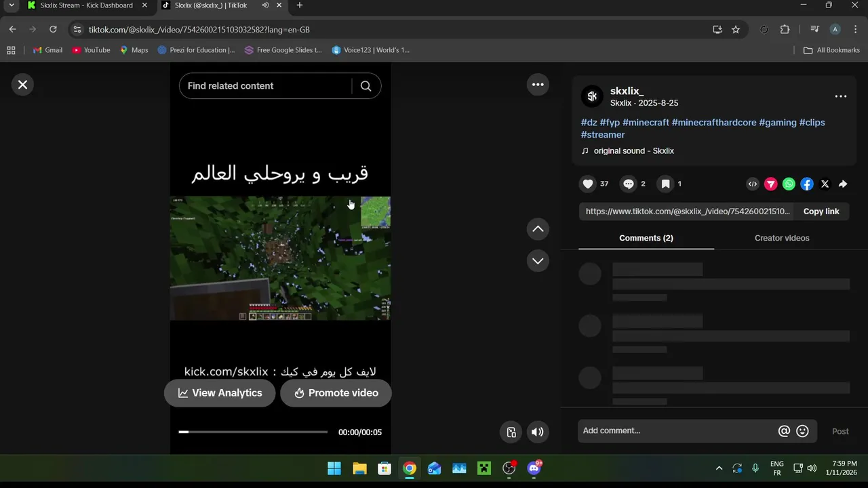
Task: Click the browser address bar URL
Action: click(199, 30)
